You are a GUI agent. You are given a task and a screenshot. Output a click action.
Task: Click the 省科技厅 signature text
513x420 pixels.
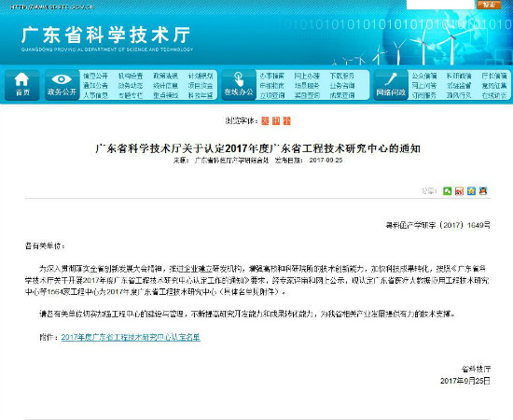click(x=477, y=370)
